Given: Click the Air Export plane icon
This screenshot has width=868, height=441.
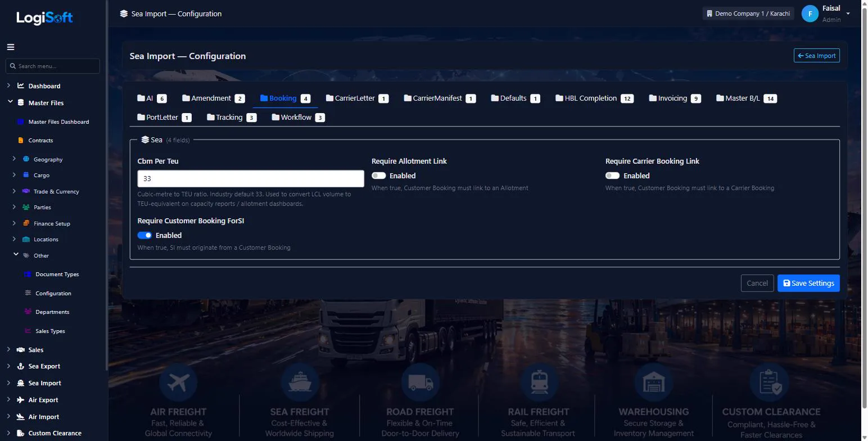Looking at the screenshot, I should point(21,400).
